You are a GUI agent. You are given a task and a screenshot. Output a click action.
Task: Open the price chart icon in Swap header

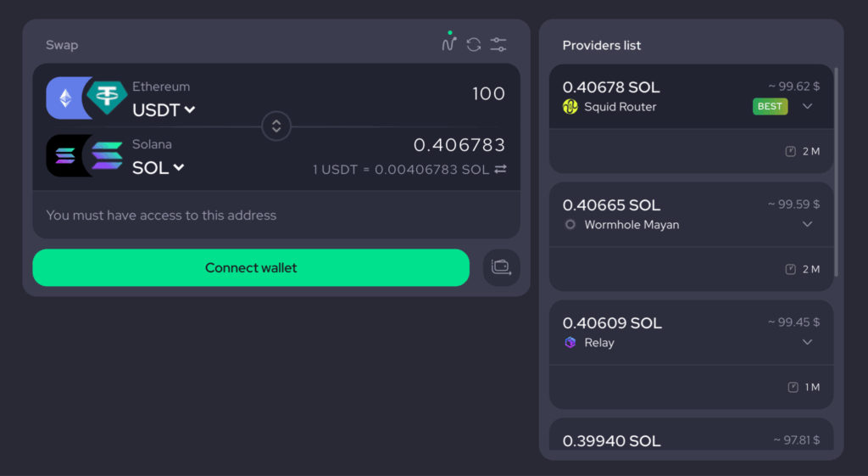click(449, 42)
